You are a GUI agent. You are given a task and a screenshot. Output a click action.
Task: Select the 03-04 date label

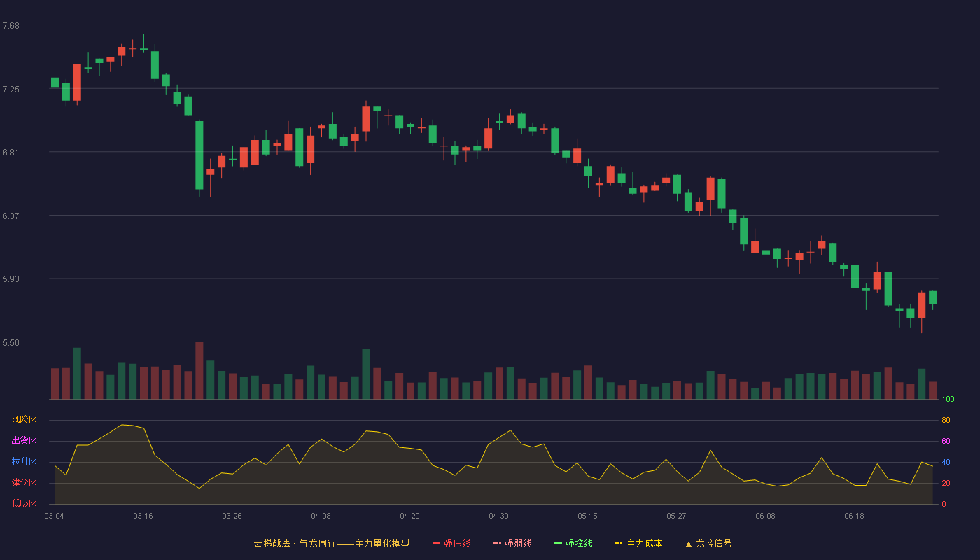[x=54, y=516]
